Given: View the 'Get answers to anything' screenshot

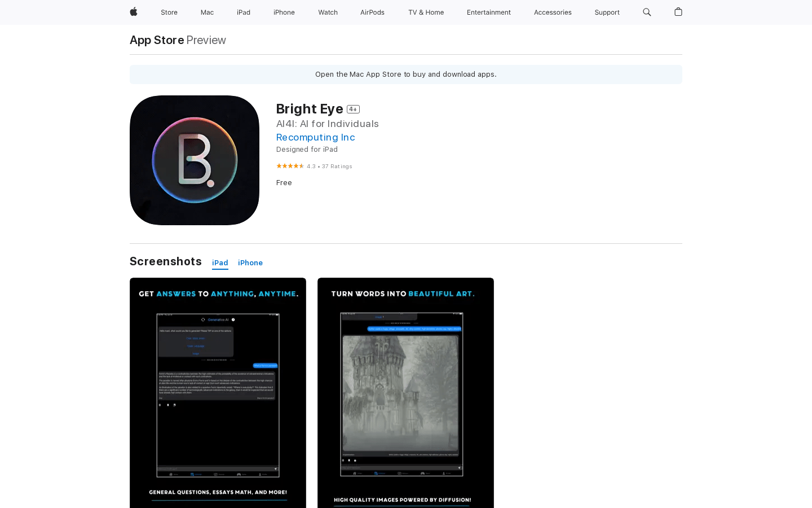Looking at the screenshot, I should [x=218, y=393].
